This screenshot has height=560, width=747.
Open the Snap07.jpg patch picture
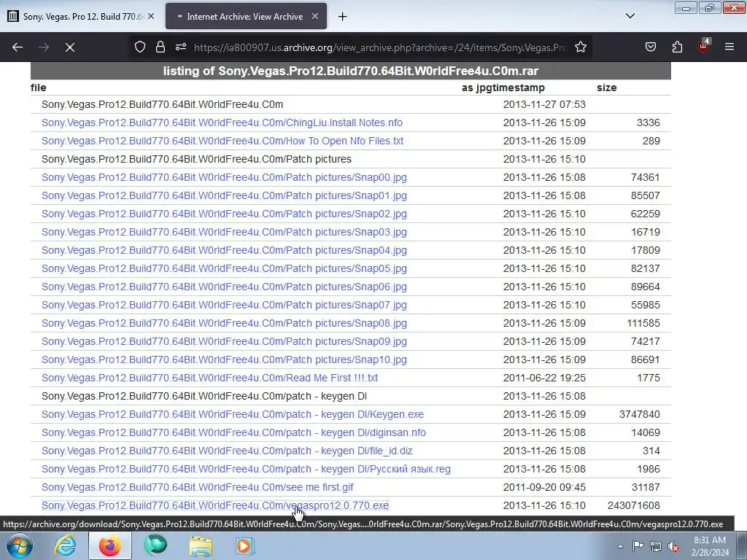[224, 306]
